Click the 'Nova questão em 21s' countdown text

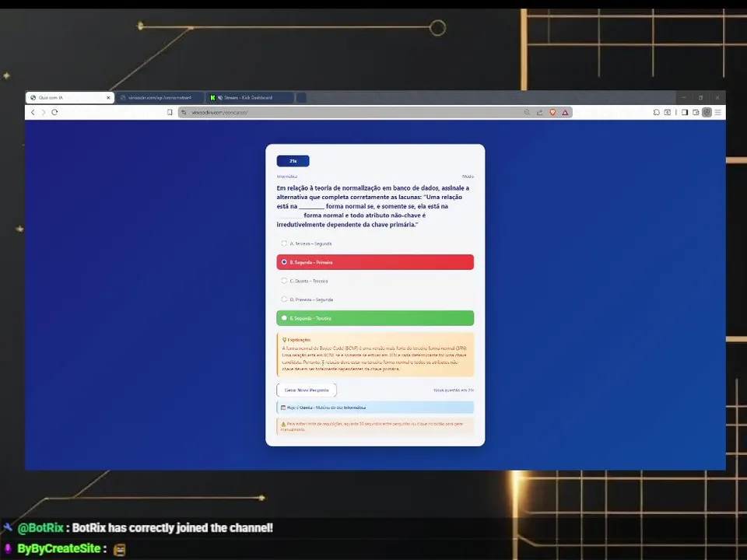point(454,390)
